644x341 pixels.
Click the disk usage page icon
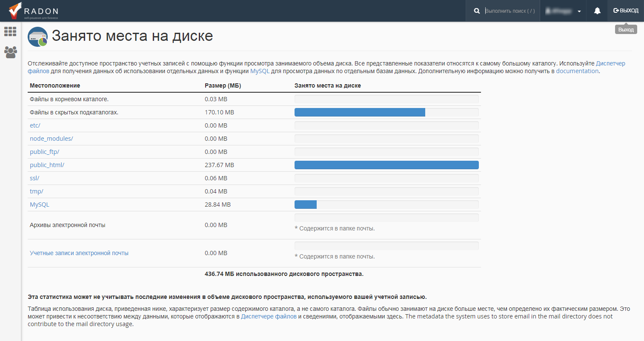point(37,37)
